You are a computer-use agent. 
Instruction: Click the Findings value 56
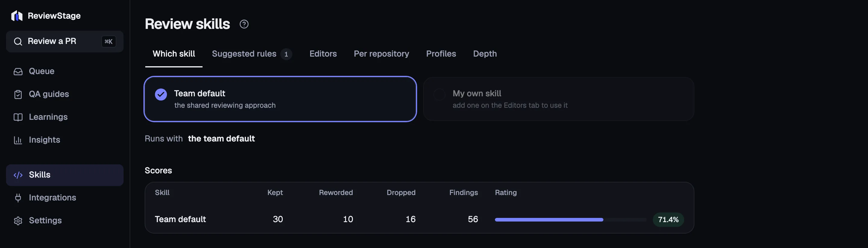(473, 219)
